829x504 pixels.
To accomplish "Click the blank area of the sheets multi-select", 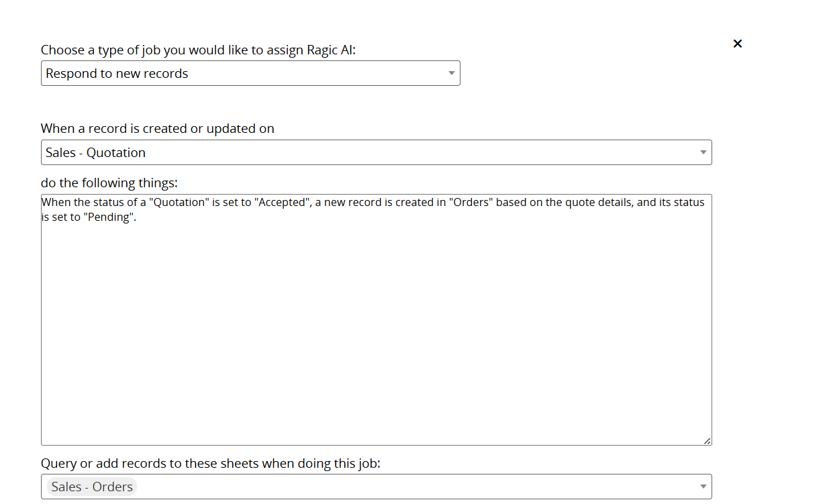I will [x=416, y=487].
